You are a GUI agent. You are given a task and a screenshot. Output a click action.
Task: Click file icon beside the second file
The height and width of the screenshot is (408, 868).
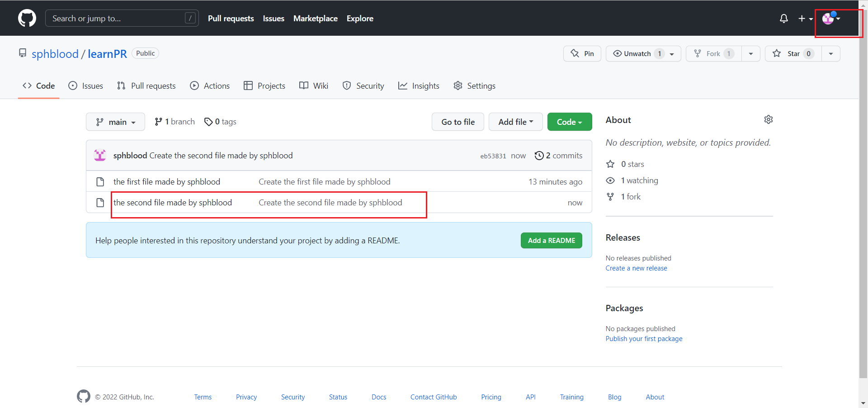coord(100,202)
